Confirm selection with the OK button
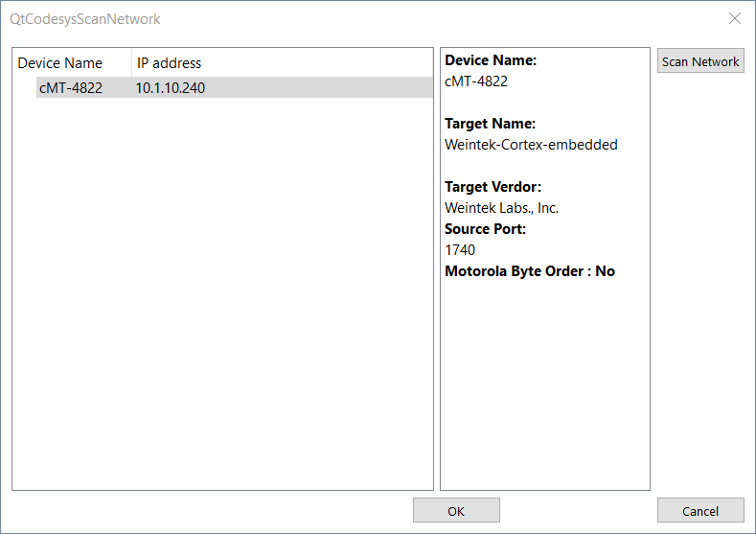This screenshot has height=534, width=756. pyautogui.click(x=456, y=510)
